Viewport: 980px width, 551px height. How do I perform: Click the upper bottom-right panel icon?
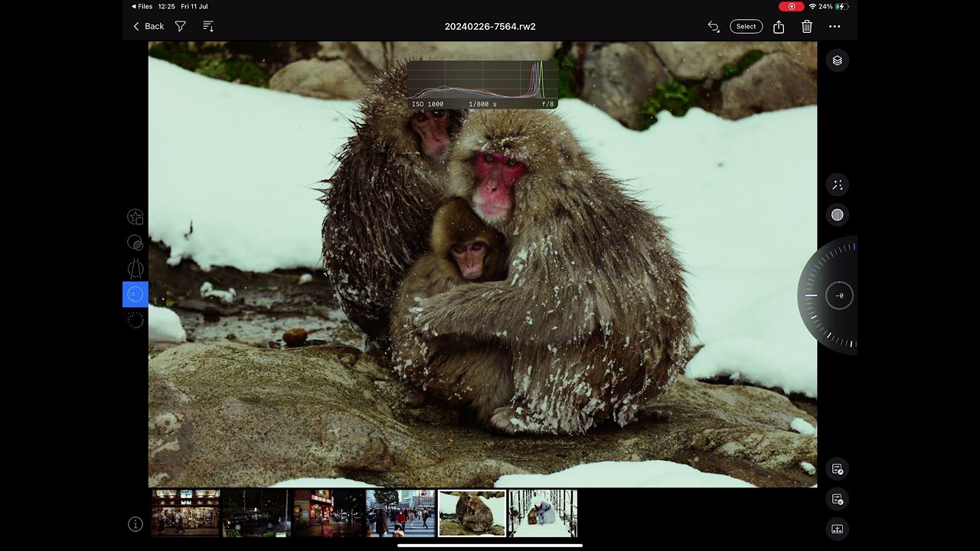pos(838,469)
